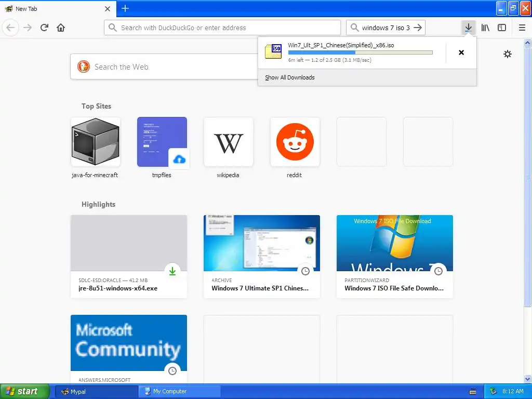Screen dimensions: 532x399
Task: Click the DuckDuckGo logo icon
Action: (84, 66)
